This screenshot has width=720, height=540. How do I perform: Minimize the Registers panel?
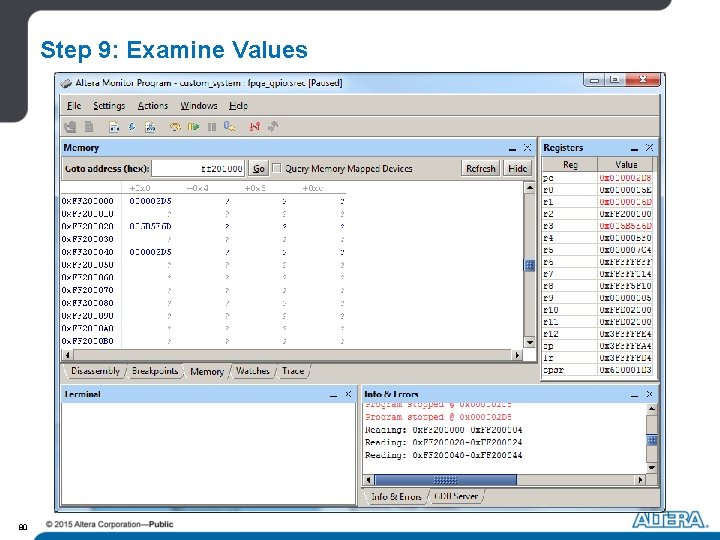(635, 148)
